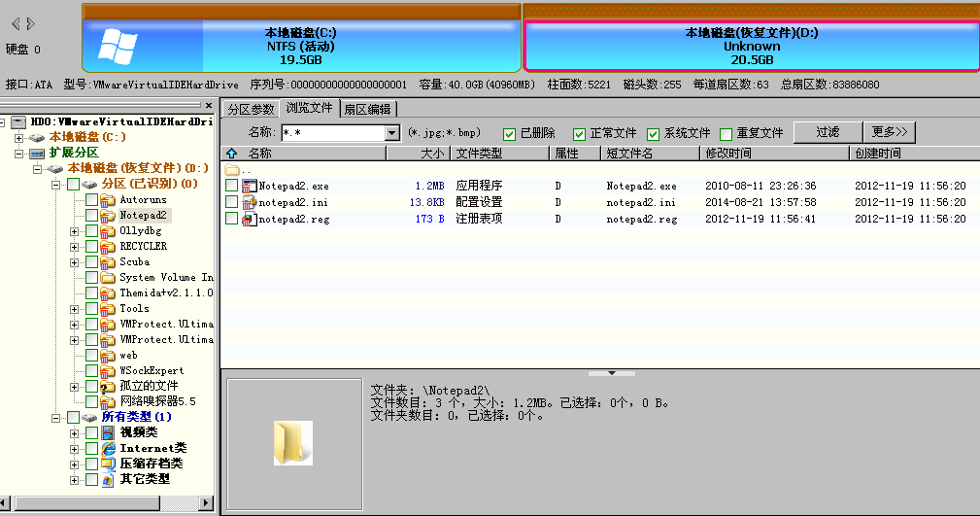
Task: Click the 孤立的文件 folder icon with question mark
Action: (x=109, y=386)
